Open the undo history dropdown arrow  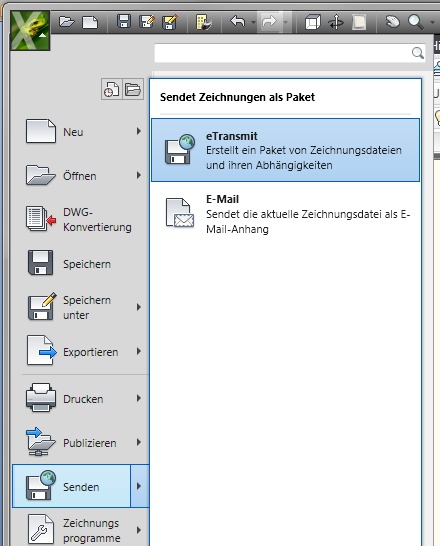tap(253, 22)
